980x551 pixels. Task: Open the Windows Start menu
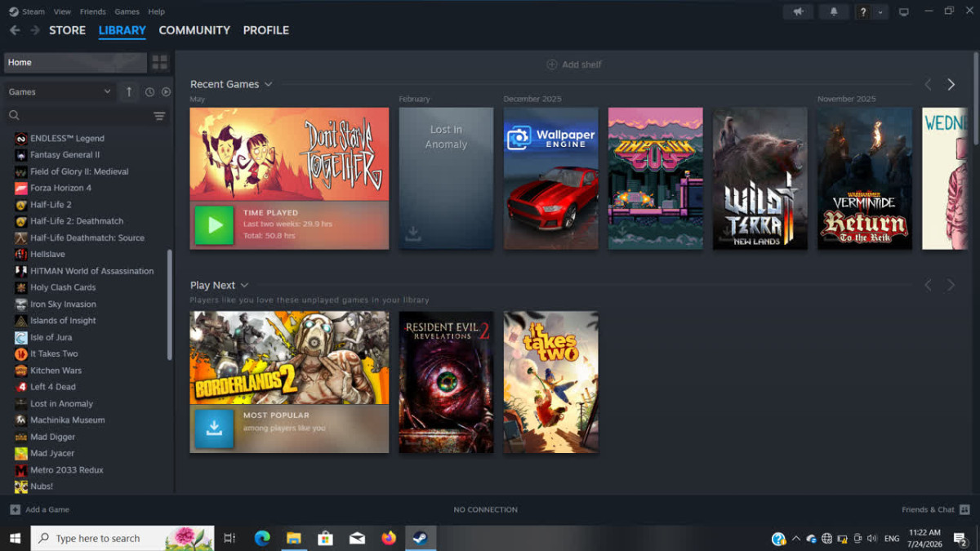15,538
